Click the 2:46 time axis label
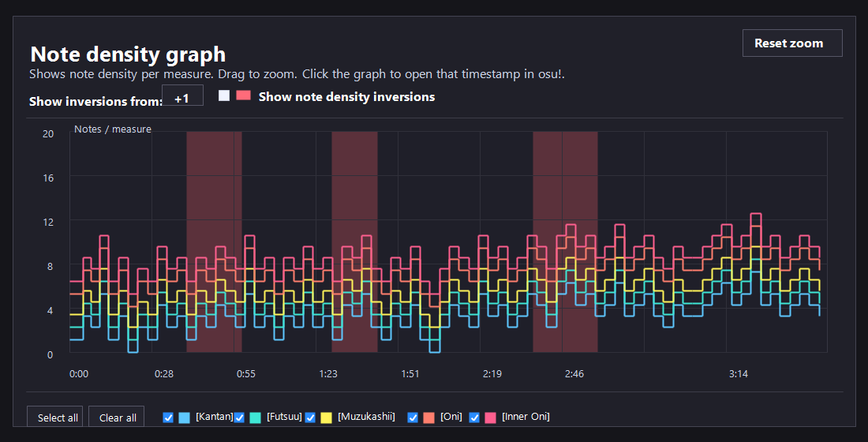868x442 pixels. 574,374
